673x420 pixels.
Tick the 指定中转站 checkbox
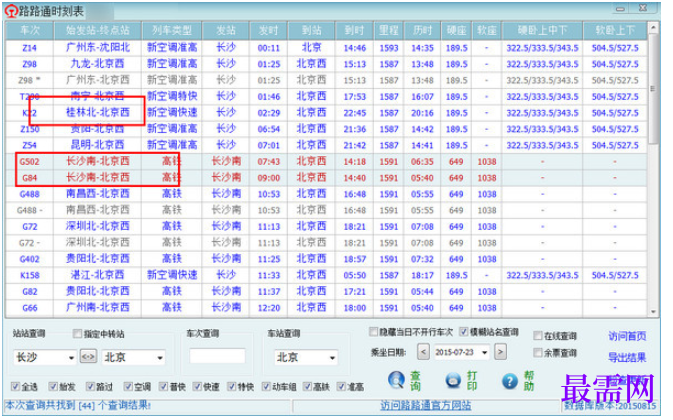(77, 333)
